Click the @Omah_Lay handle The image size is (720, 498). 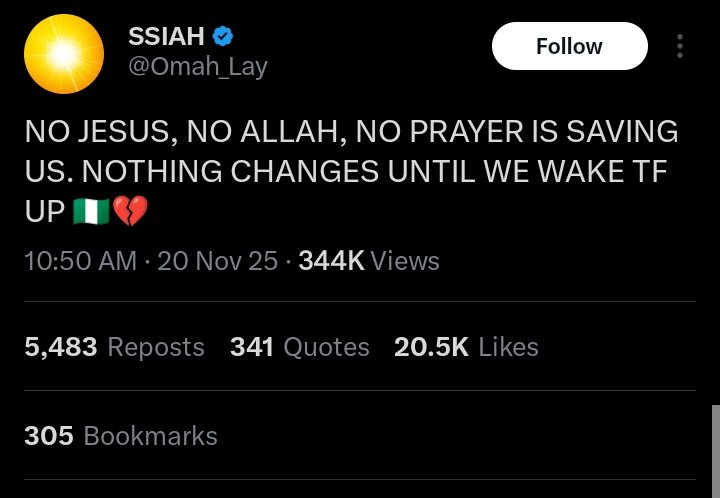pyautogui.click(x=198, y=67)
